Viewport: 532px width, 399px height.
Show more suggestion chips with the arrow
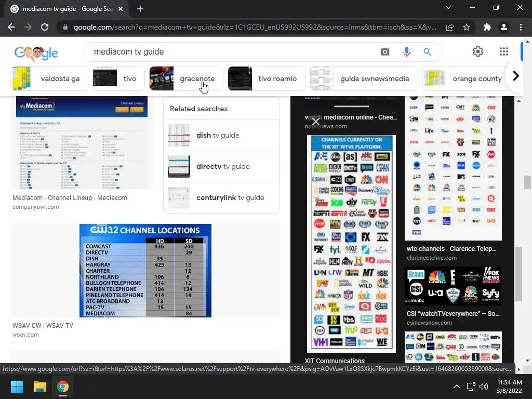[516, 76]
